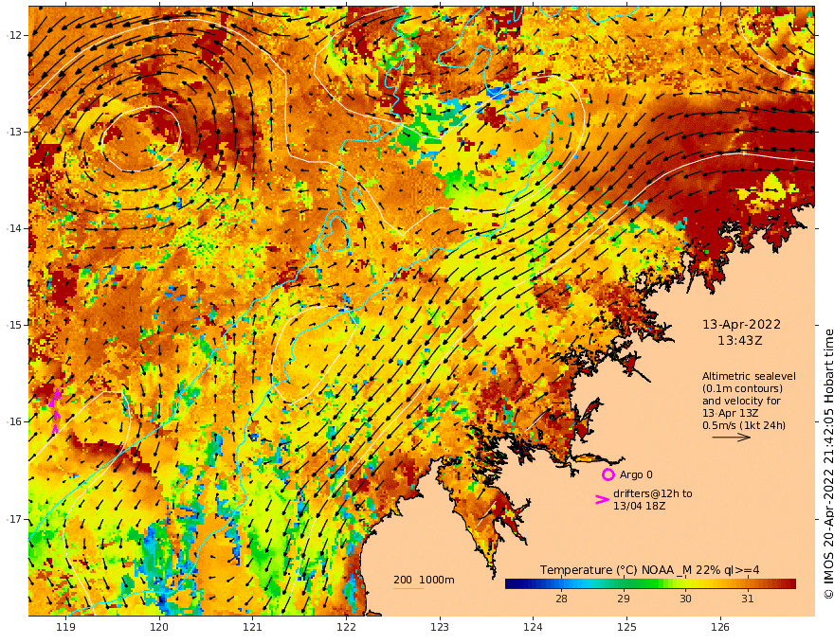Click the -14 latitude axis label
Viewport: 834px width, 644px height.
click(x=13, y=228)
